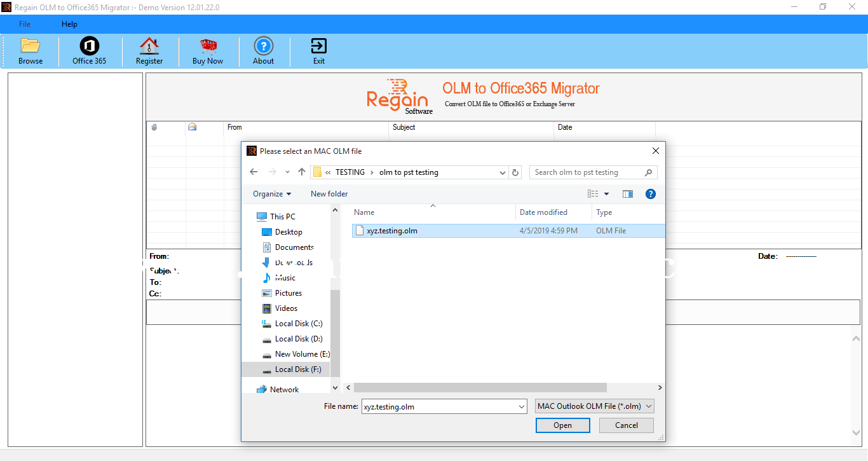This screenshot has height=461, width=868.
Task: Click the horizontal scrollbar in file list
Action: coord(480,387)
